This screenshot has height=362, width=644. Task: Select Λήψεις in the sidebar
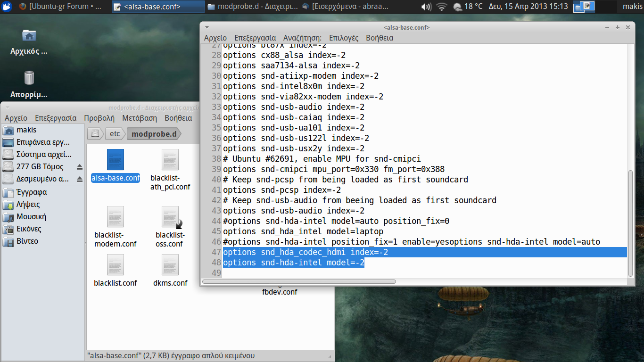click(x=28, y=205)
